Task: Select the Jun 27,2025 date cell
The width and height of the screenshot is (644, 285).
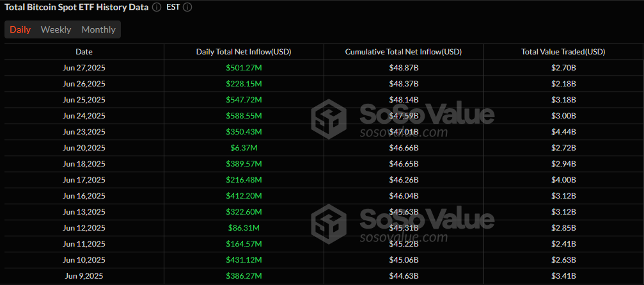Action: 84,68
